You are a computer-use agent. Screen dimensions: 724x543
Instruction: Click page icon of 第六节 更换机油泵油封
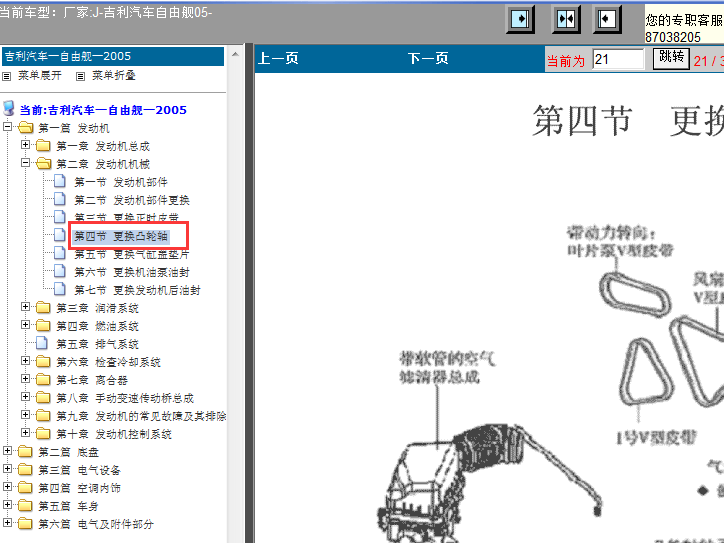click(x=60, y=271)
